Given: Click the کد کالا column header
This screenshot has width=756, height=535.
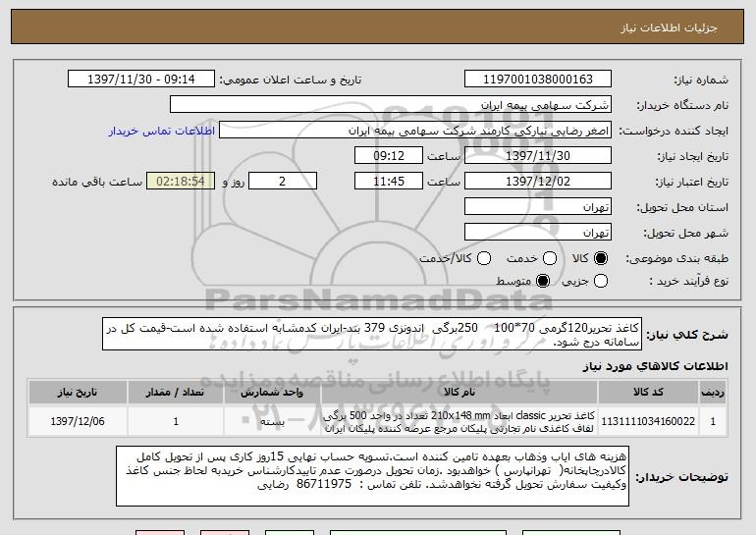Looking at the screenshot, I should coord(648,393).
